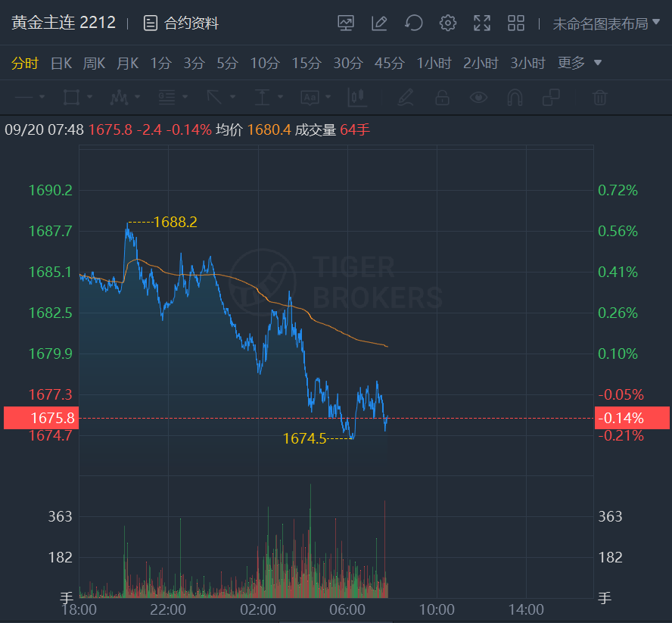The image size is (672, 623).
Task: Toggle the magnet snap mode
Action: [515, 98]
